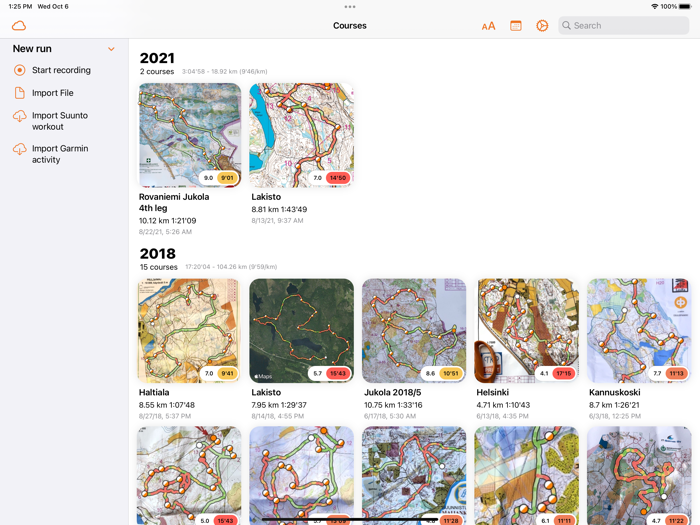Click 8.55 km 1:07'48 text
This screenshot has width=700, height=525.
(167, 405)
